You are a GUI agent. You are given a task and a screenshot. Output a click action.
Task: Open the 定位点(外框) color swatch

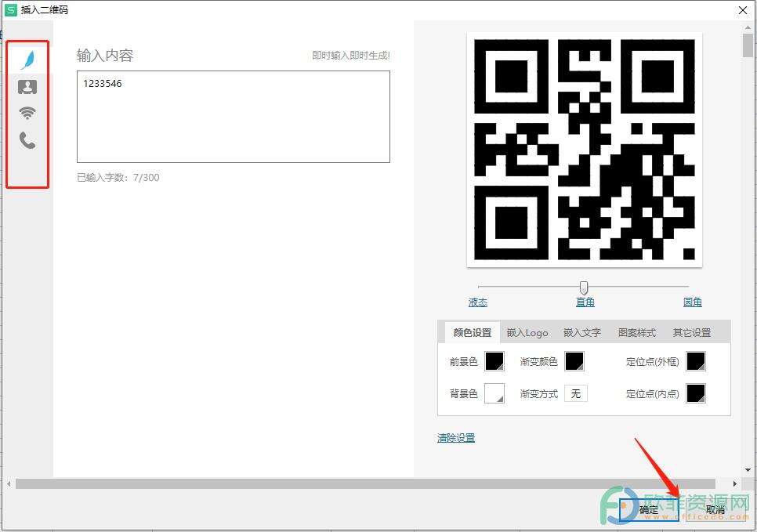point(696,361)
